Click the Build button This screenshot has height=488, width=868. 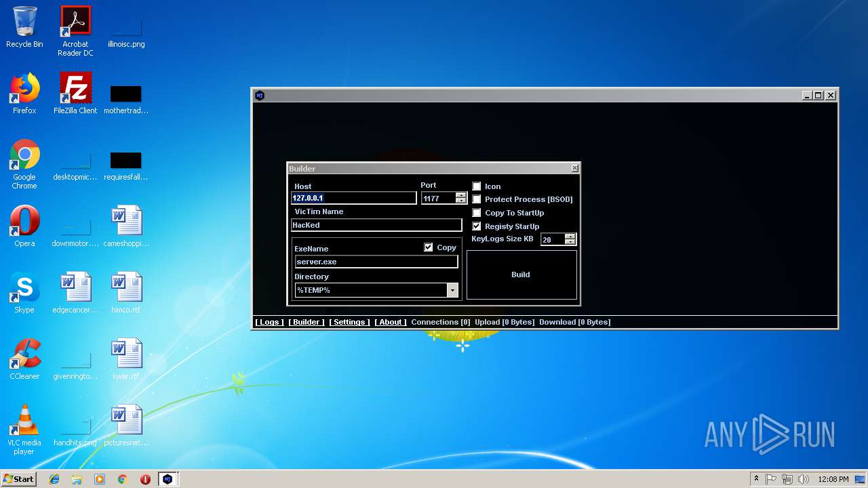coord(521,274)
